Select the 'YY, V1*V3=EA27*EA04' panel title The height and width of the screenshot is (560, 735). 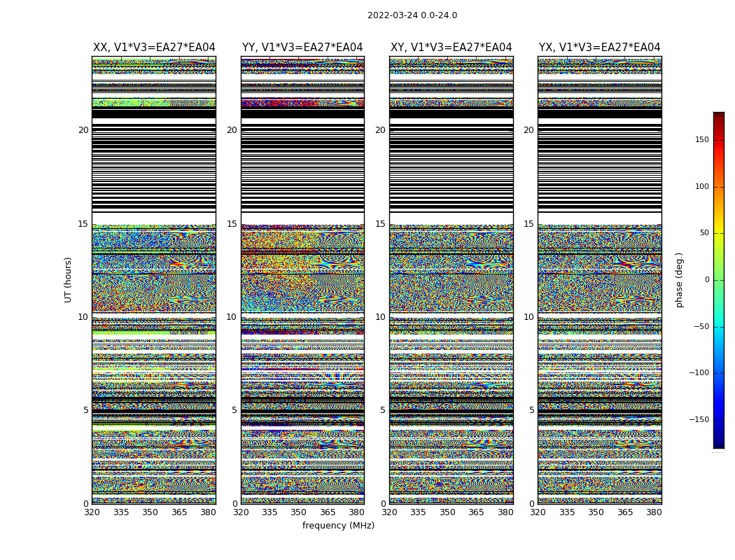pos(302,48)
